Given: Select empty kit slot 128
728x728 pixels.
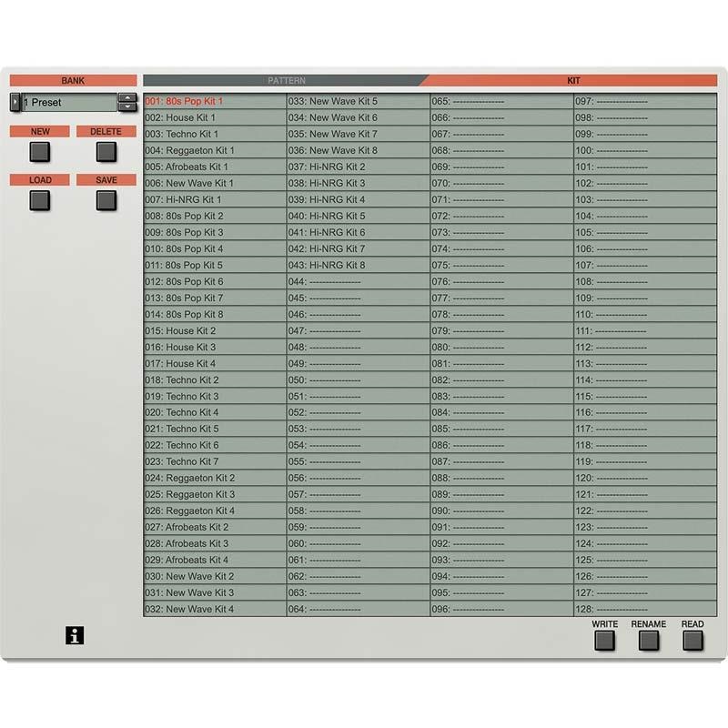Looking at the screenshot, I should pyautogui.click(x=645, y=609).
